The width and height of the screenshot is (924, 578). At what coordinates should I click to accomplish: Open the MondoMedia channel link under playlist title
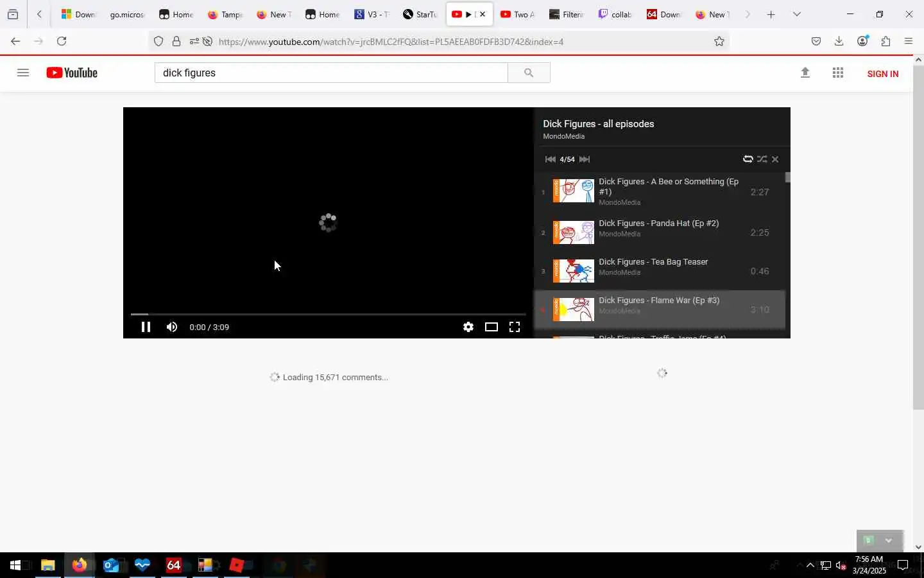pos(563,136)
